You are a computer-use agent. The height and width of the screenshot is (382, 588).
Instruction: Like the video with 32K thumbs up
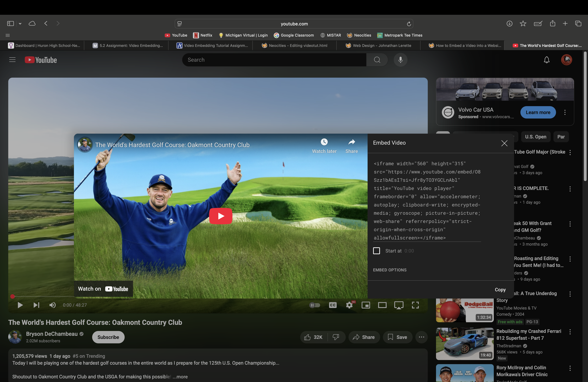pyautogui.click(x=313, y=337)
